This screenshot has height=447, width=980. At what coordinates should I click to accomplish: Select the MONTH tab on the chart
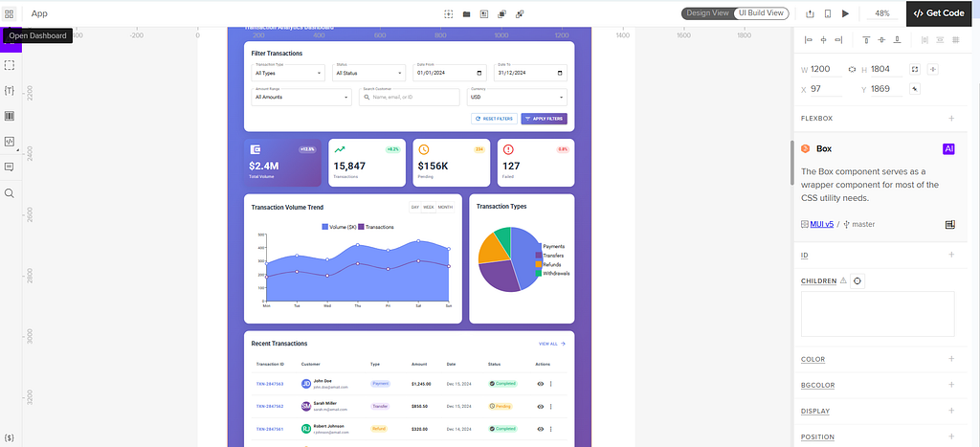coord(445,208)
